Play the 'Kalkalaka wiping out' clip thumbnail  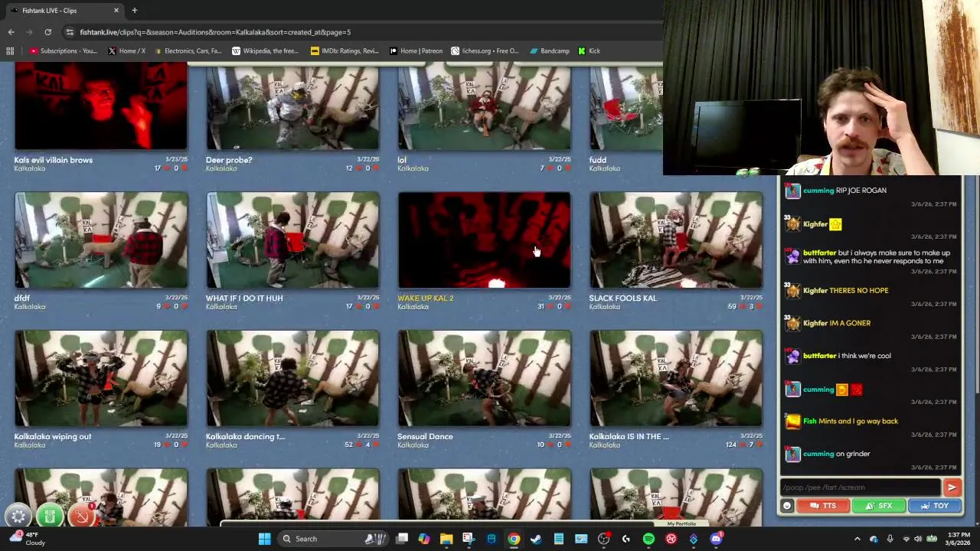coord(101,379)
